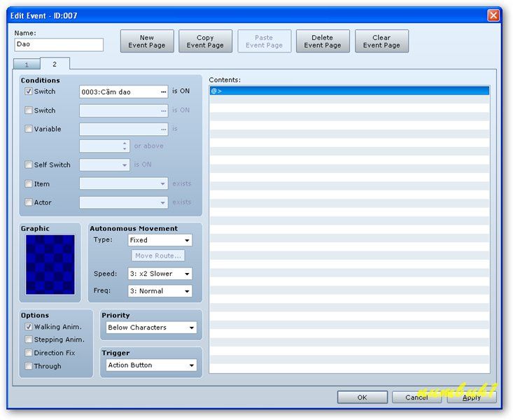Switch to event page tab 1

[x=27, y=64]
